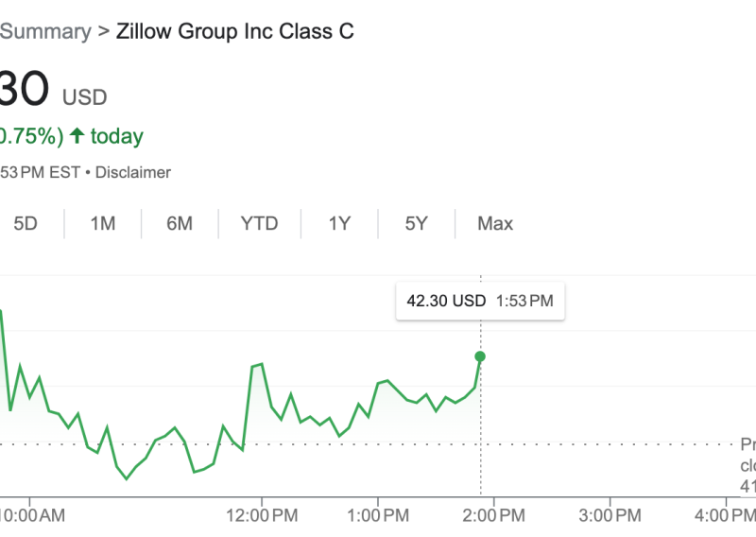Show the 6M price range

click(180, 224)
